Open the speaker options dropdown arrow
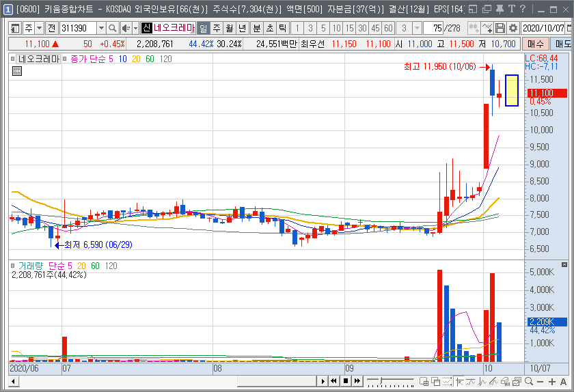 point(135,28)
